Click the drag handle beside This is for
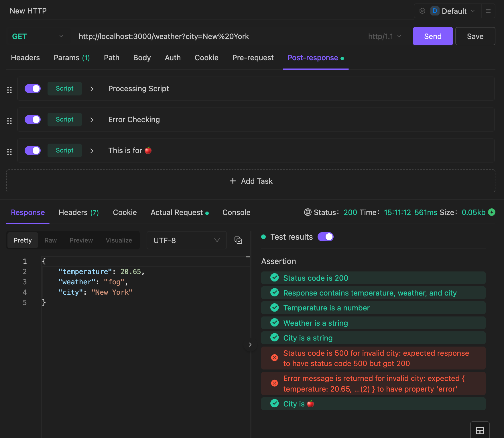The width and height of the screenshot is (504, 438). [x=9, y=152]
